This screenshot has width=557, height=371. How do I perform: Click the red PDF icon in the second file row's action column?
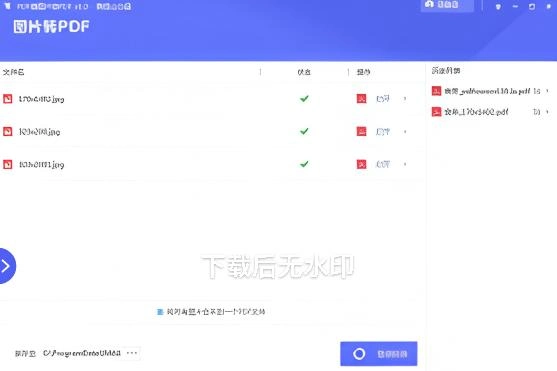(361, 131)
